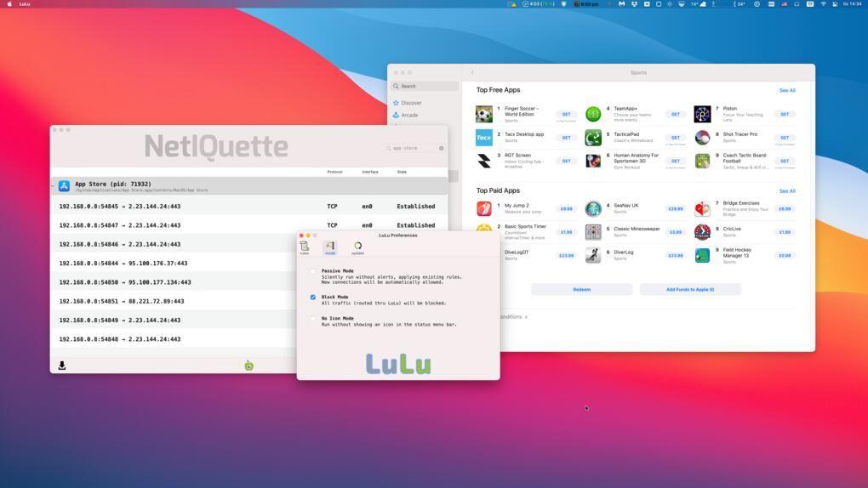Get Shot Tracer Pro

[x=785, y=137]
